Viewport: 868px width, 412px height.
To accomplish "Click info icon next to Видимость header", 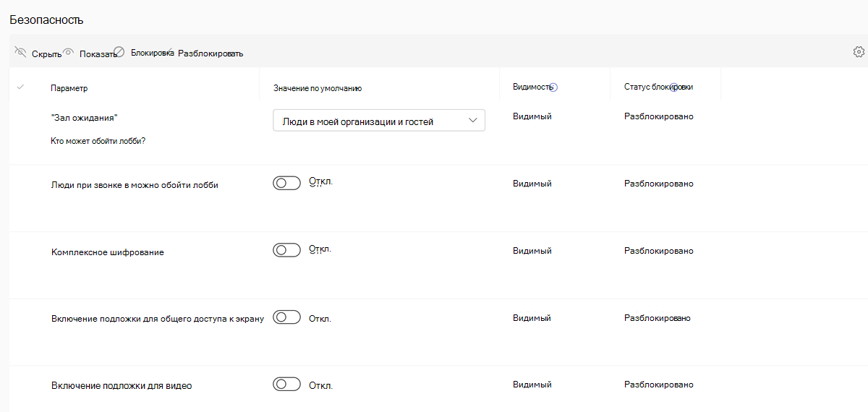I will 554,87.
